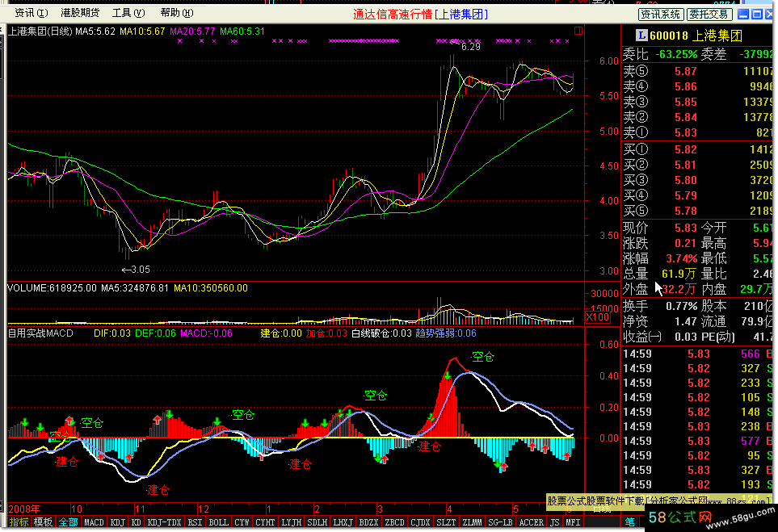The image size is (778, 532).
Task: Select the ZLMM indicator tab
Action: point(472,522)
